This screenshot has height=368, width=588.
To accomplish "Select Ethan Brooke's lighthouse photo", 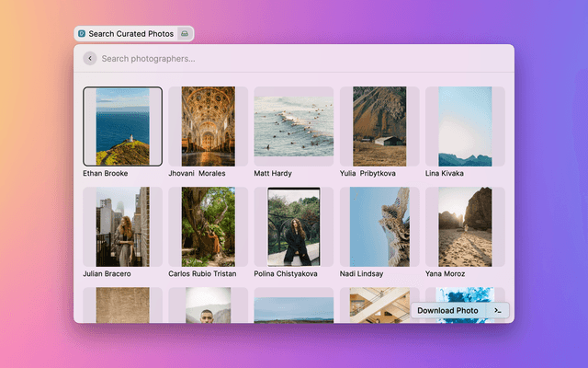I will point(122,126).
